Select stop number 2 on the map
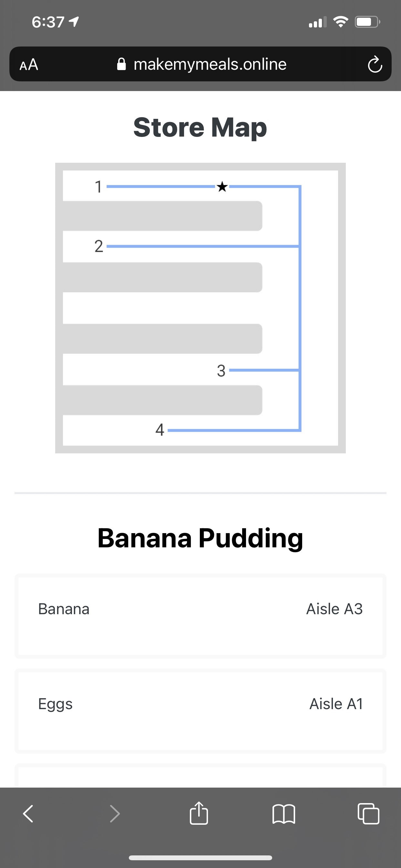Viewport: 401px width, 868px height. 98,246
